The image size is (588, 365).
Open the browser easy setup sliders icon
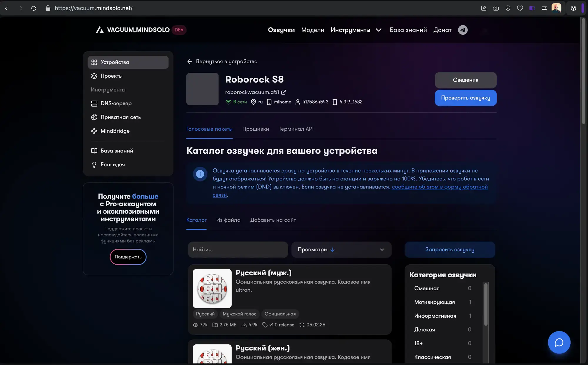coord(544,8)
